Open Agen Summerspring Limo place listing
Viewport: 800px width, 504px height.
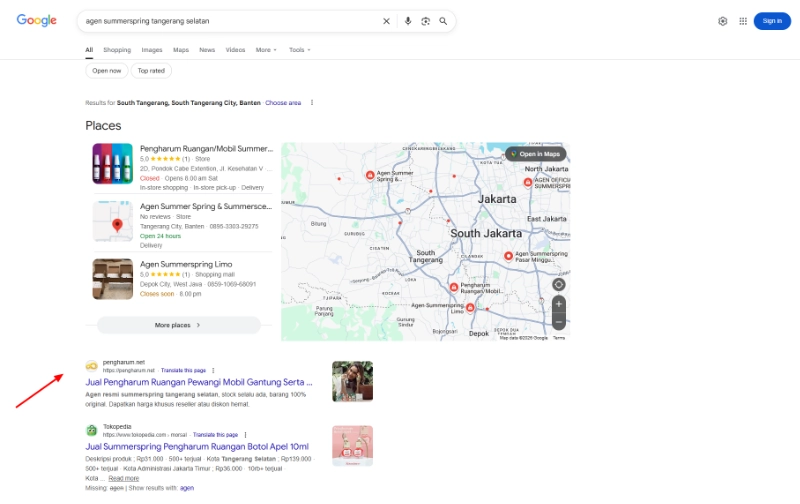pyautogui.click(x=186, y=264)
